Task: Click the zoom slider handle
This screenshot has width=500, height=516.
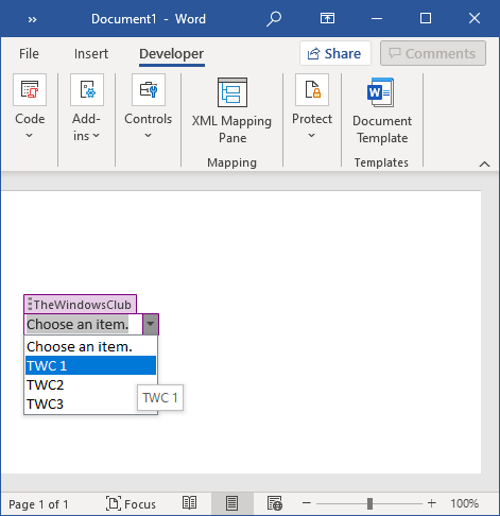Action: click(370, 504)
